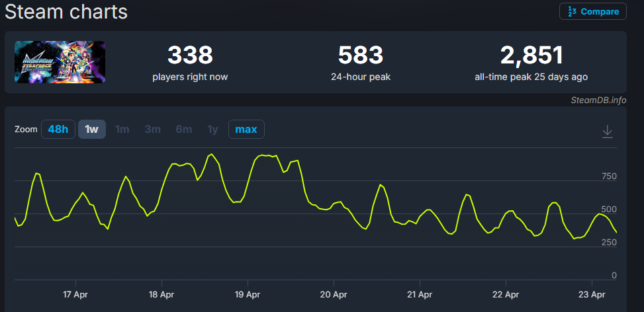Click the Zoom label
Viewport: 644px width, 312px height.
pyautogui.click(x=26, y=130)
